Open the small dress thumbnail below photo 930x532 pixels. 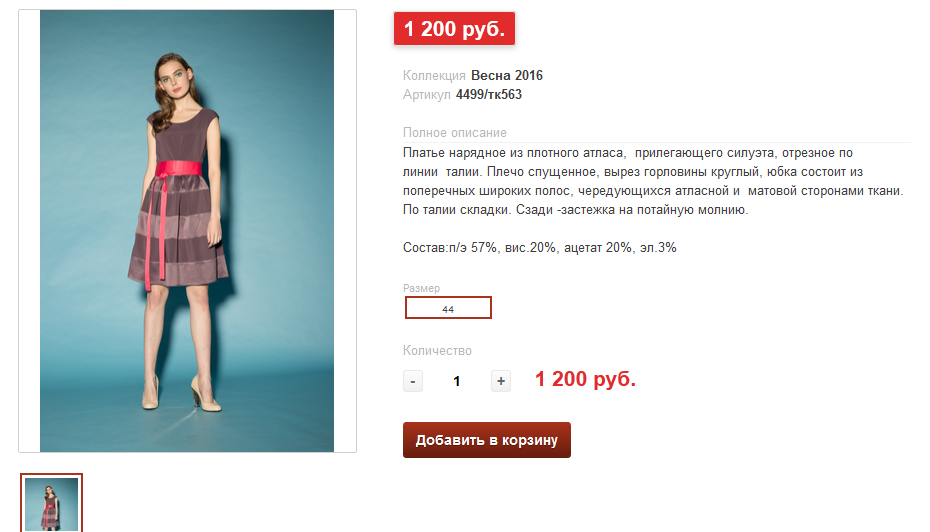click(x=52, y=503)
